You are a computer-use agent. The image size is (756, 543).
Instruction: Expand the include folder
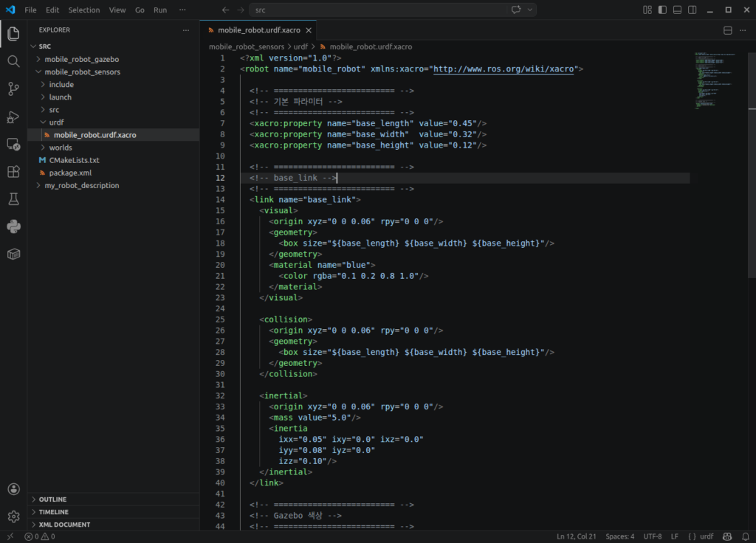click(x=113, y=84)
